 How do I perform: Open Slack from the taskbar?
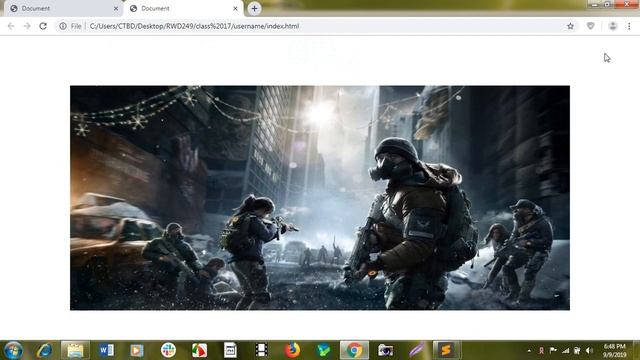point(168,350)
